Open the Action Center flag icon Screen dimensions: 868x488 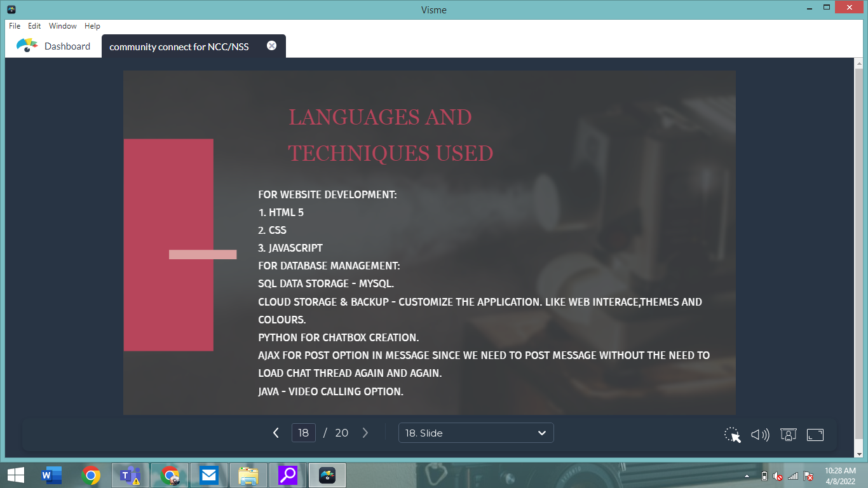click(x=809, y=475)
